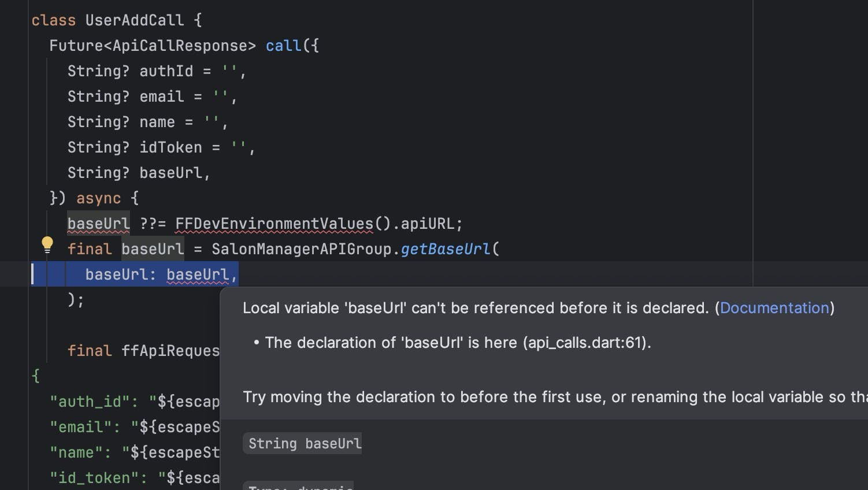Screen dimensions: 868x490
Task: Open the Documentation link in the error popup
Action: [x=774, y=308]
